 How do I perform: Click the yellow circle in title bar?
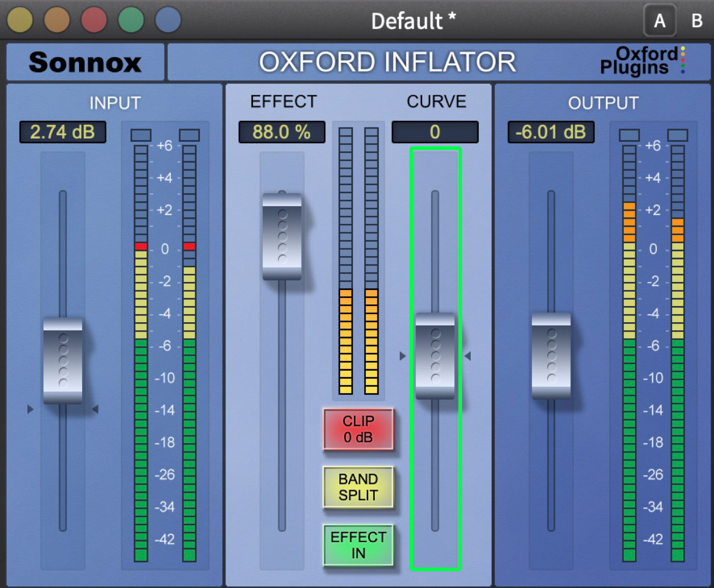click(20, 20)
